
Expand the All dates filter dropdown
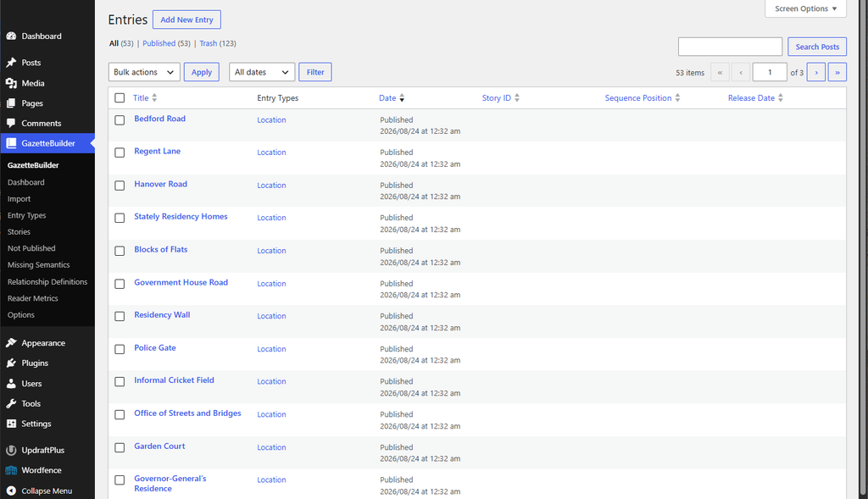click(x=262, y=72)
